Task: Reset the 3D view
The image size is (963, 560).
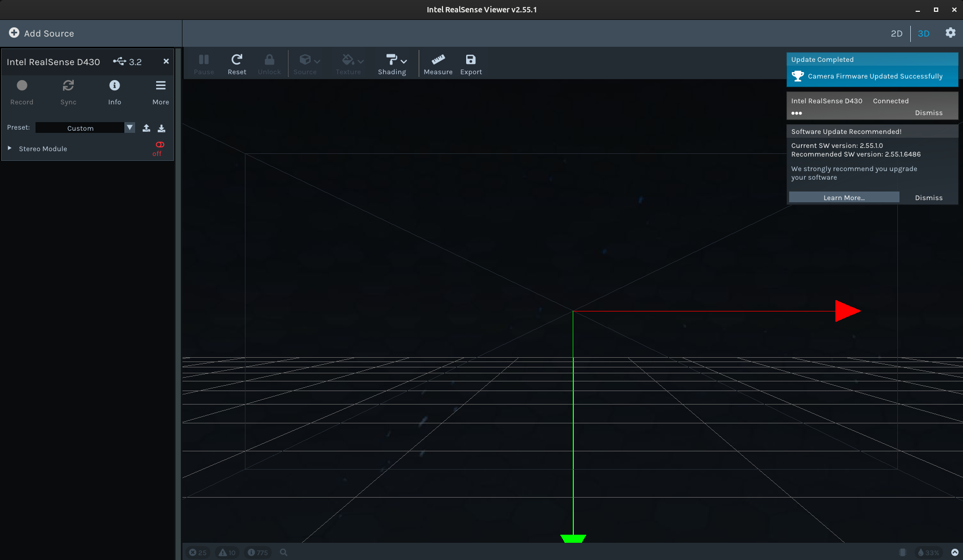Action: click(x=237, y=64)
